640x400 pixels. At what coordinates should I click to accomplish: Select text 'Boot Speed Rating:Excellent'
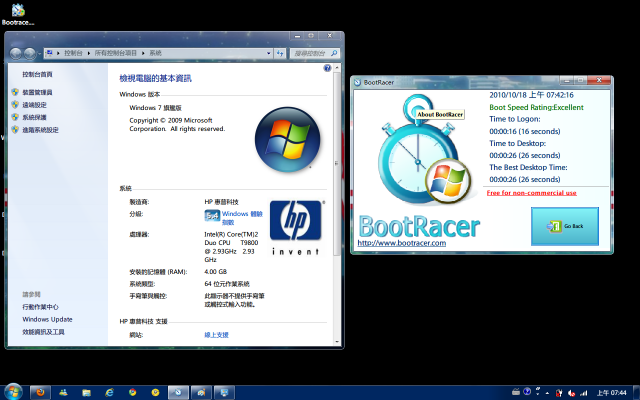[x=536, y=107]
